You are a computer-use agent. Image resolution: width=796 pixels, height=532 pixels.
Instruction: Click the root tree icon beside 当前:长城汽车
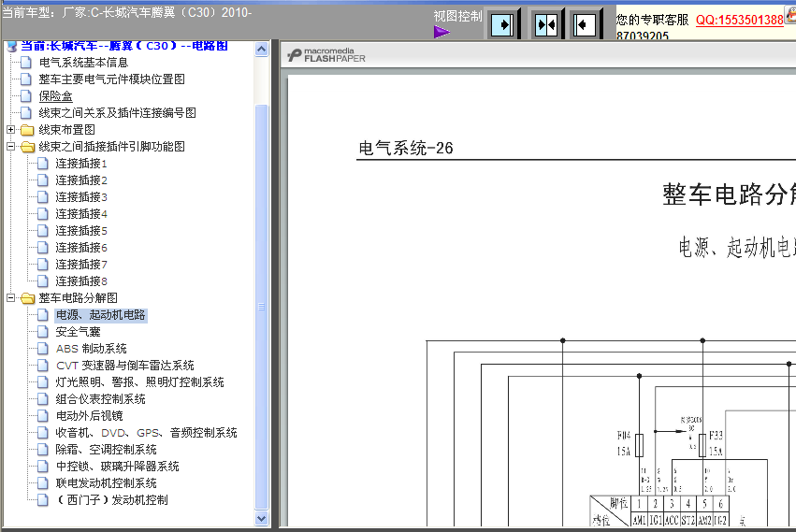[x=11, y=46]
